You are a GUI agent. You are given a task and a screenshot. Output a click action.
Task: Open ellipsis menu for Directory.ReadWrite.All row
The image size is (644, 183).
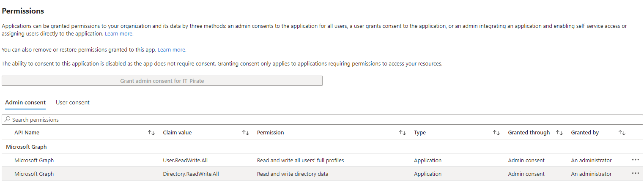pyautogui.click(x=635, y=174)
